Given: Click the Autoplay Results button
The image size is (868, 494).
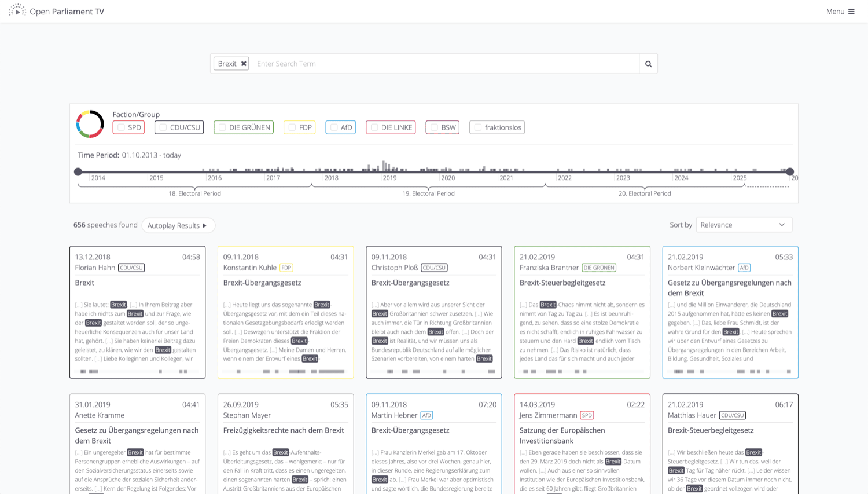Looking at the screenshot, I should point(178,225).
